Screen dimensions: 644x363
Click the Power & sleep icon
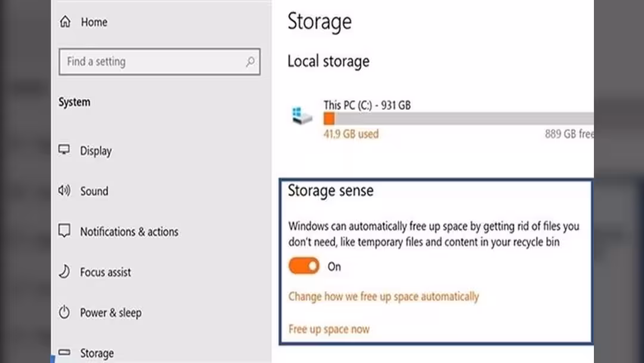click(x=64, y=312)
